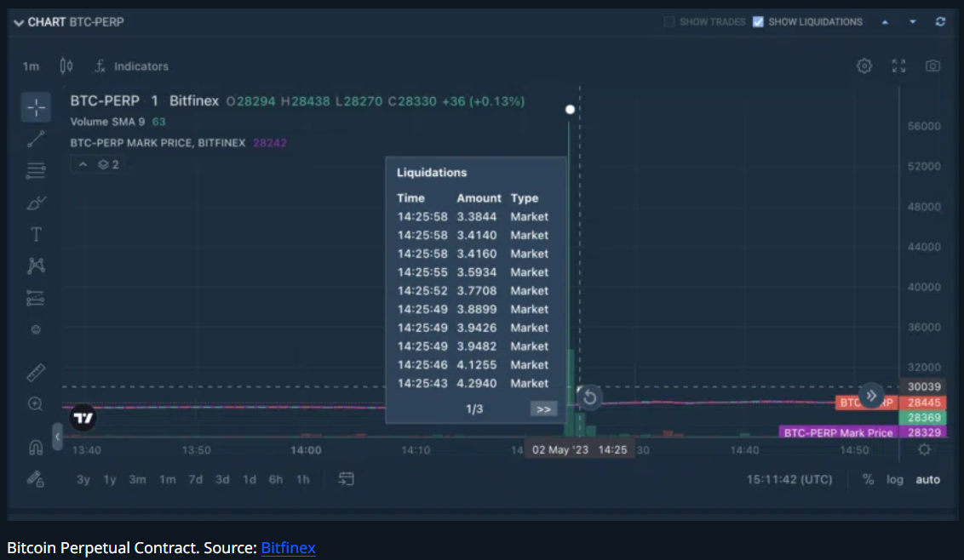Image resolution: width=964 pixels, height=560 pixels.
Task: Open the 1m interval dropdown beside Indicators
Action: click(31, 66)
